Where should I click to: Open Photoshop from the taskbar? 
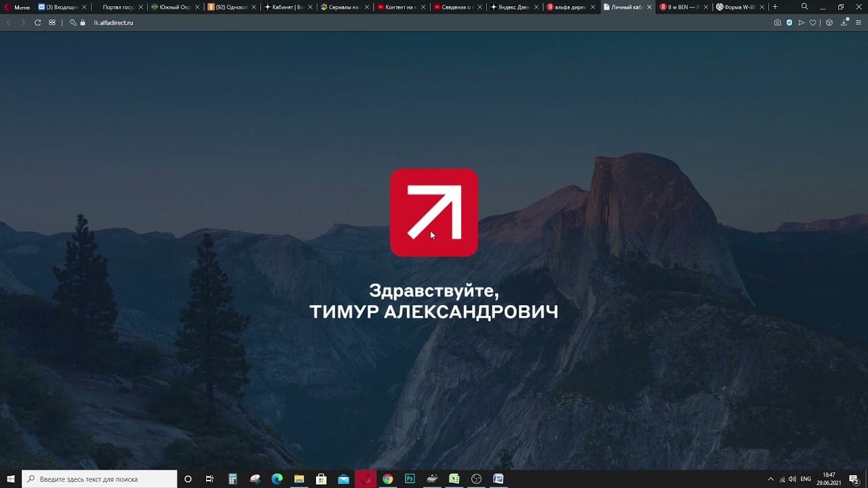[x=410, y=479]
